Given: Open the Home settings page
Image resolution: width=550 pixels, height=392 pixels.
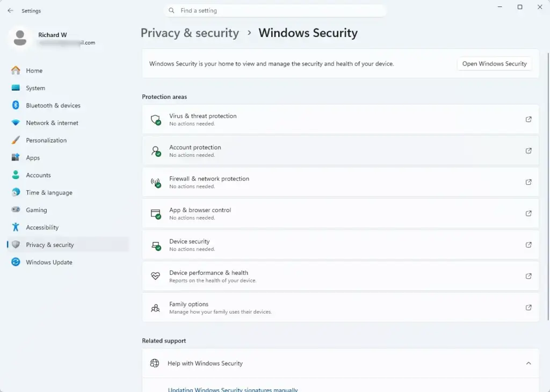Looking at the screenshot, I should (68, 70).
